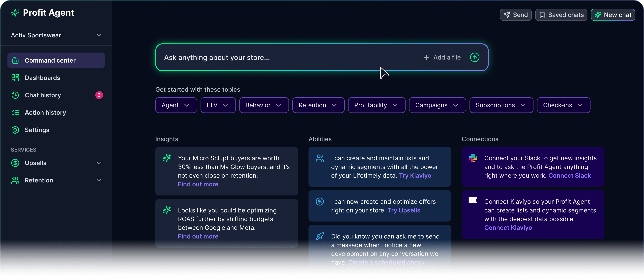Click the Slack logo in Connections
This screenshot has height=278, width=644.
click(473, 158)
